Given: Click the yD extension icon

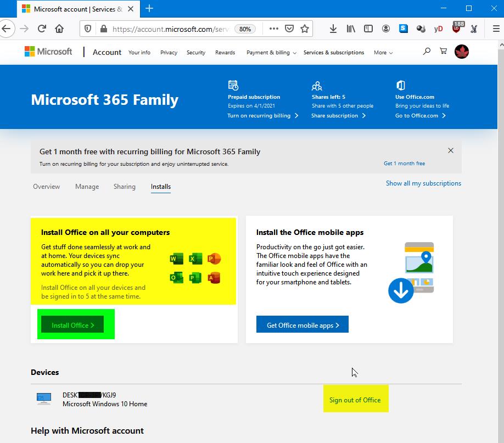Looking at the screenshot, I should click(x=438, y=29).
